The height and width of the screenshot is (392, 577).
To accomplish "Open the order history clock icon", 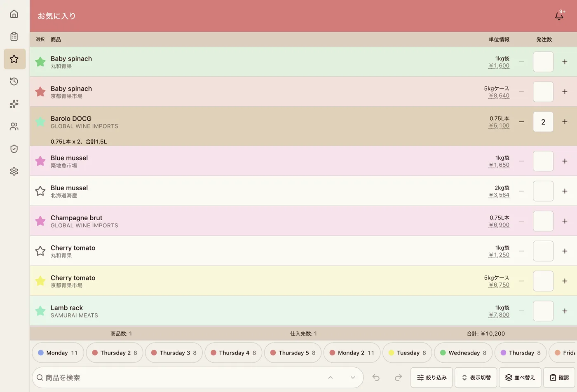I will [14, 81].
